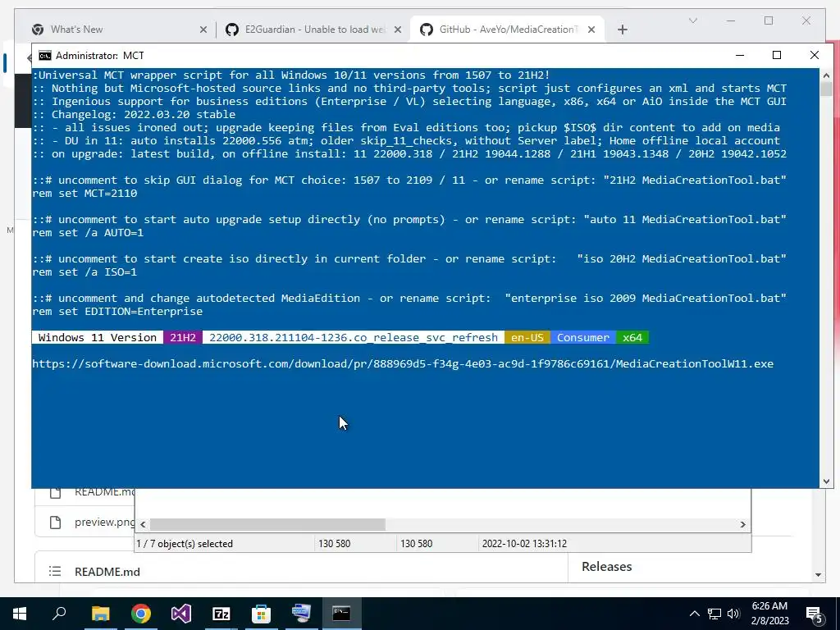Show hidden system tray icons

pyautogui.click(x=694, y=614)
